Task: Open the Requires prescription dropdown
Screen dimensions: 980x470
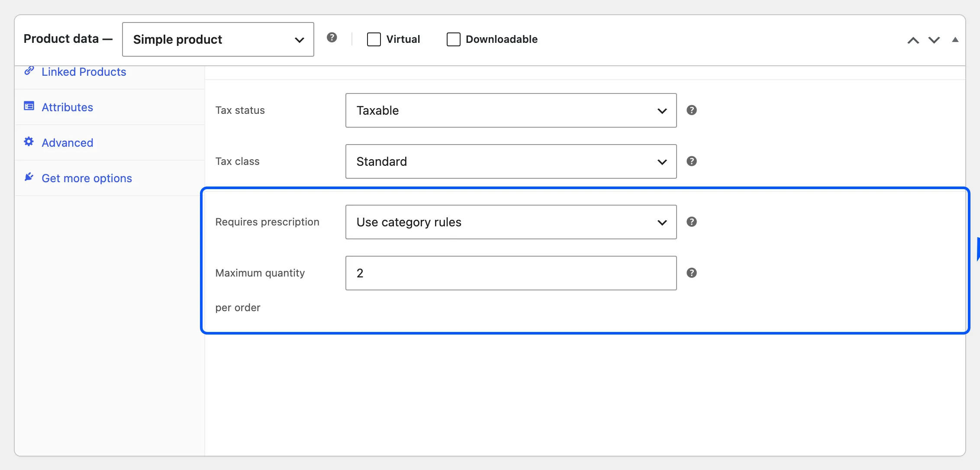Action: (x=511, y=222)
